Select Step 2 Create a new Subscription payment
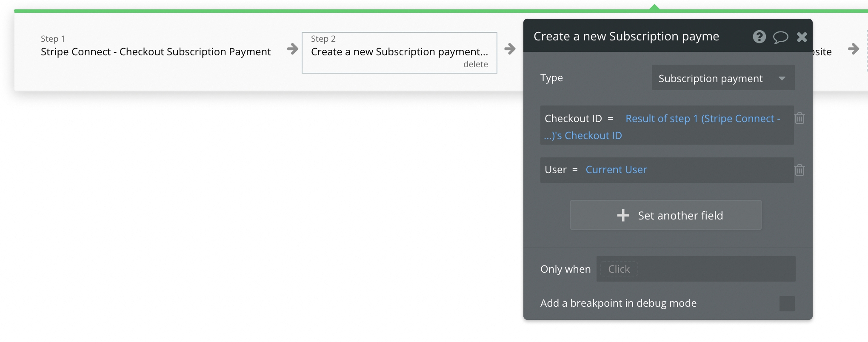 pos(399,51)
